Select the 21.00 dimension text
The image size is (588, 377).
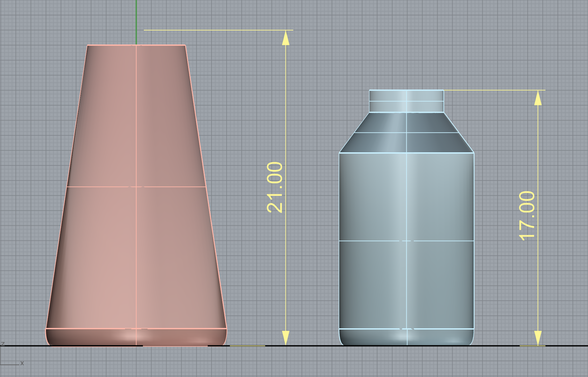tap(275, 188)
